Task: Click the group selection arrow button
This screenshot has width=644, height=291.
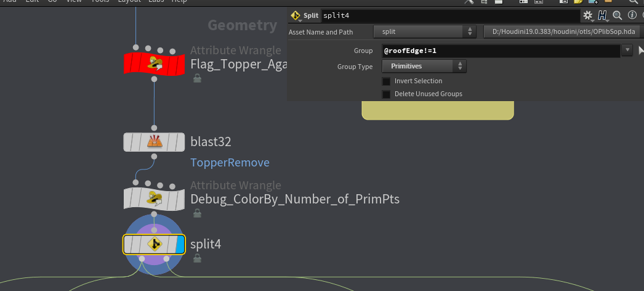Action: (x=640, y=51)
